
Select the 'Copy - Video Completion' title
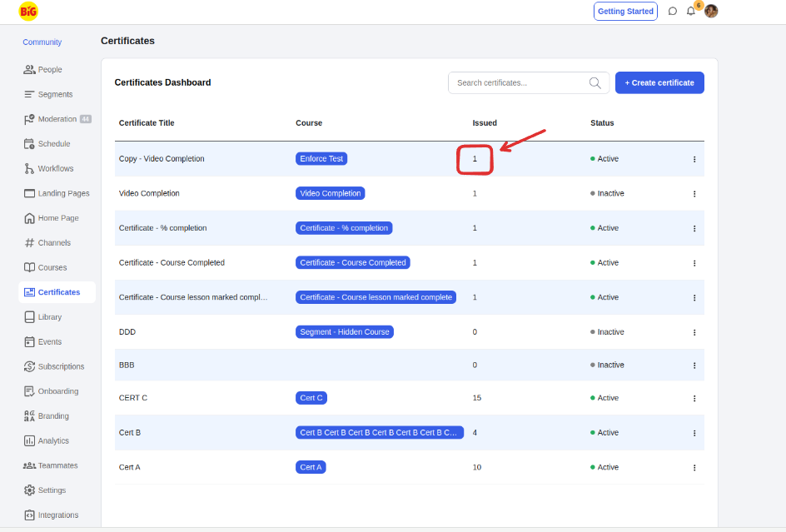pyautogui.click(x=162, y=158)
